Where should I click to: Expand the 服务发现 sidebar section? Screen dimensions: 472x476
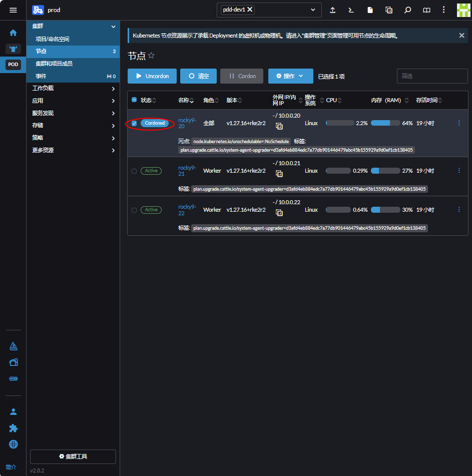tap(113, 113)
